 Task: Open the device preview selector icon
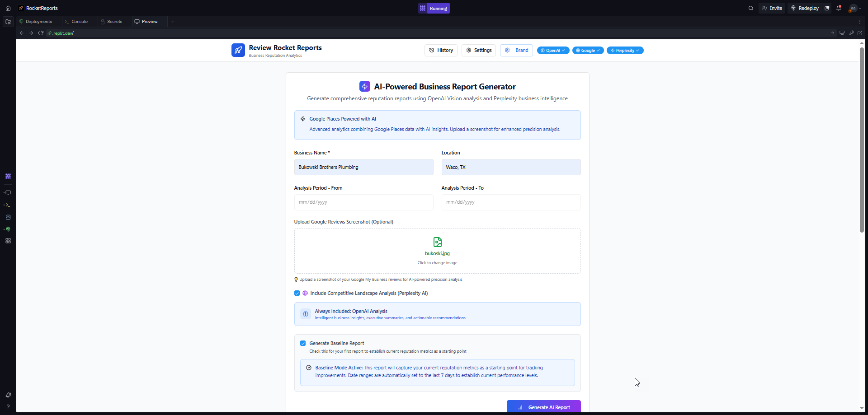pos(842,33)
